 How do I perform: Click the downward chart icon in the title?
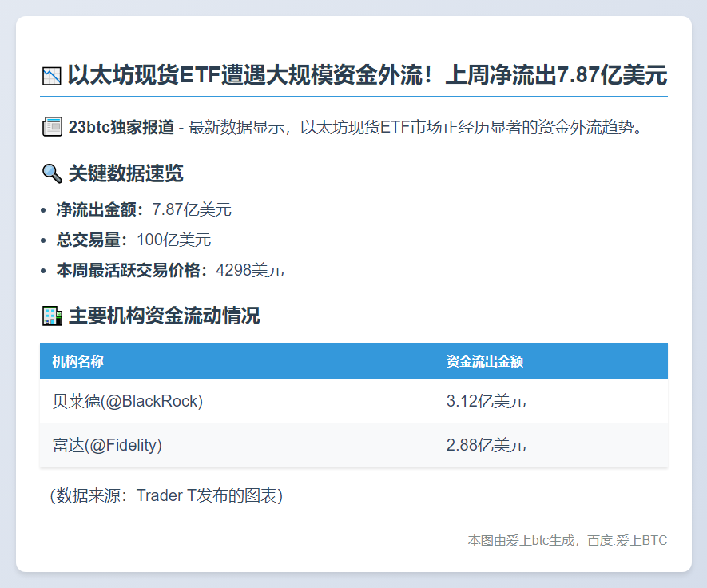(x=51, y=77)
